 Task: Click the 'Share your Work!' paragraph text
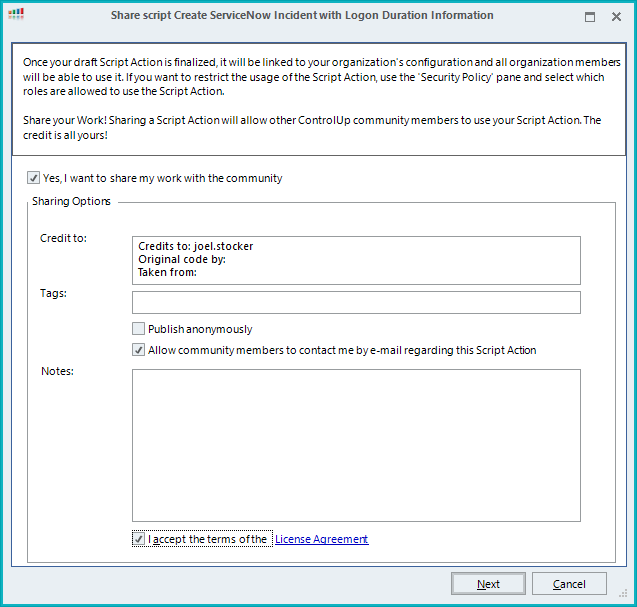pyautogui.click(x=312, y=128)
